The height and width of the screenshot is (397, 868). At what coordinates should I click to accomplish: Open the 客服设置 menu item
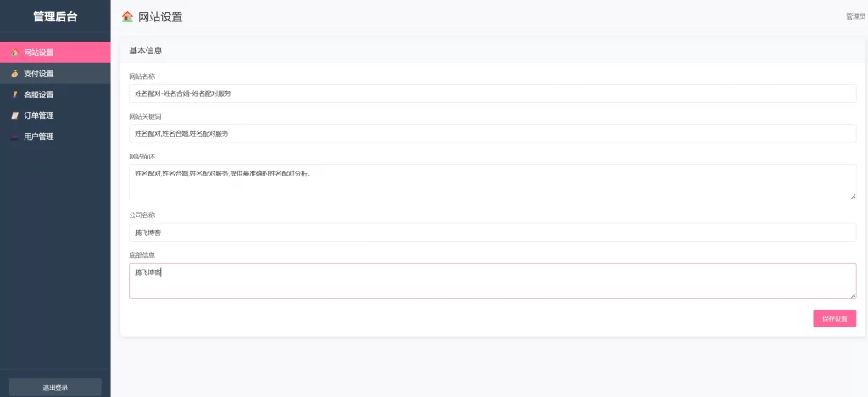(x=39, y=94)
